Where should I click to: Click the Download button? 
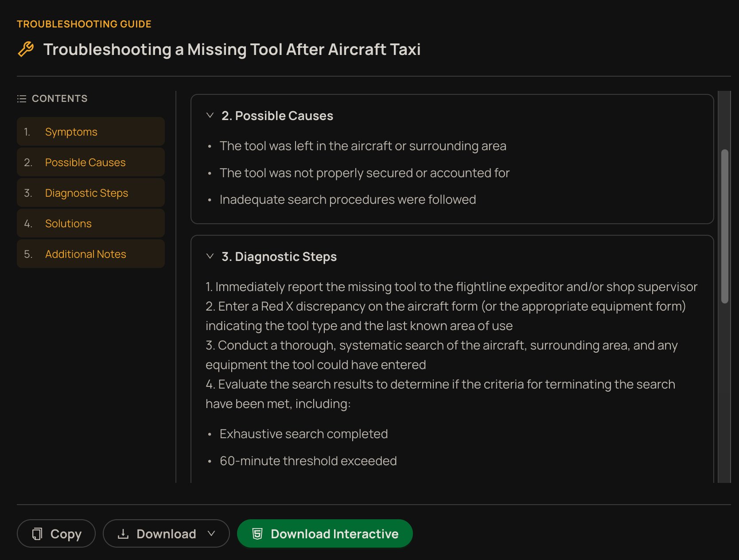(x=166, y=533)
